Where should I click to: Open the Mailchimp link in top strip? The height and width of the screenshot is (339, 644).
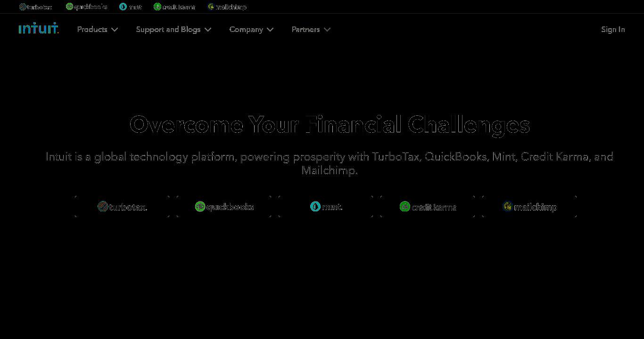tap(227, 7)
